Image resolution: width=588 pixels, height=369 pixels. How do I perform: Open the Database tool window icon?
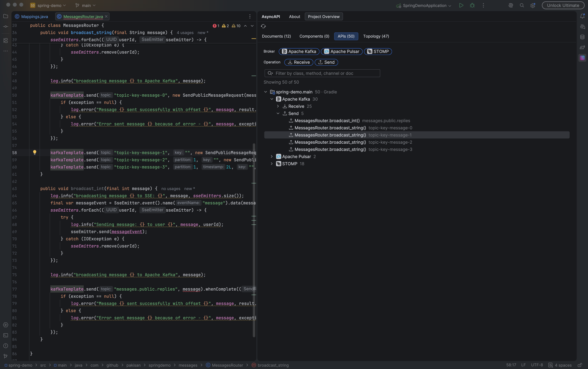pos(582,37)
